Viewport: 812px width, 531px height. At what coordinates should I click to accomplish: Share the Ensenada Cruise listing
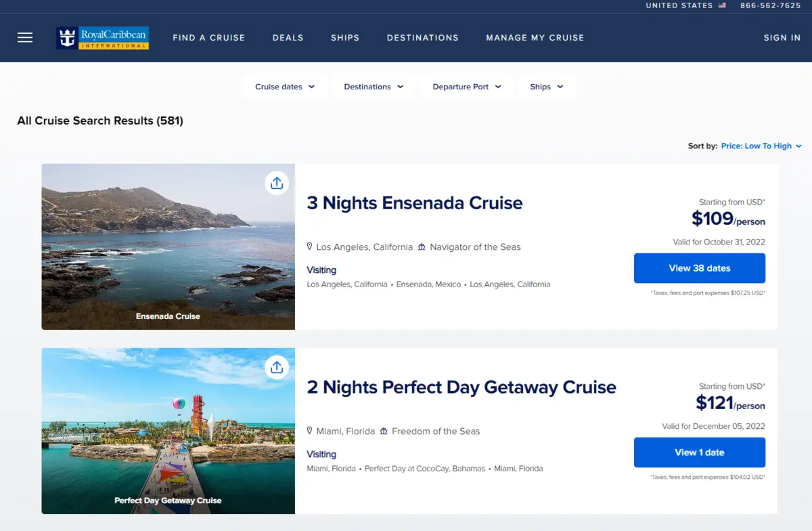276,183
